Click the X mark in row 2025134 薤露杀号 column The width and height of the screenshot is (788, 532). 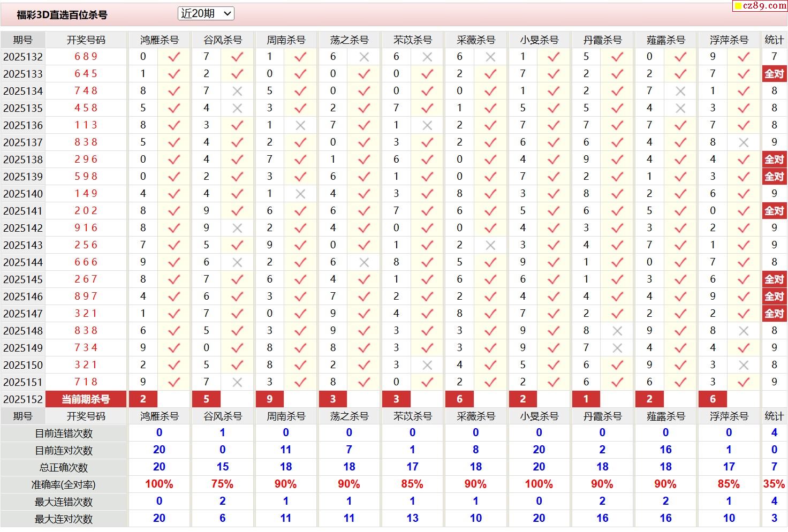[x=680, y=91]
